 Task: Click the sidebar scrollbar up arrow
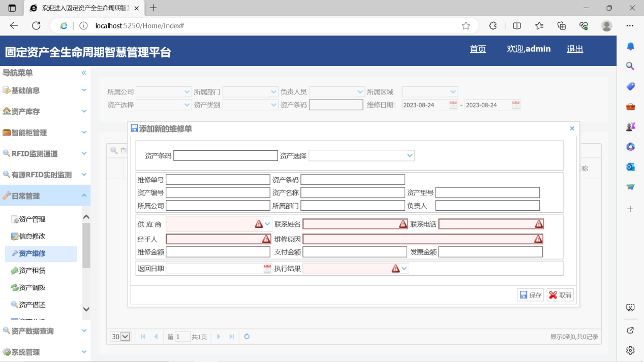point(86,217)
